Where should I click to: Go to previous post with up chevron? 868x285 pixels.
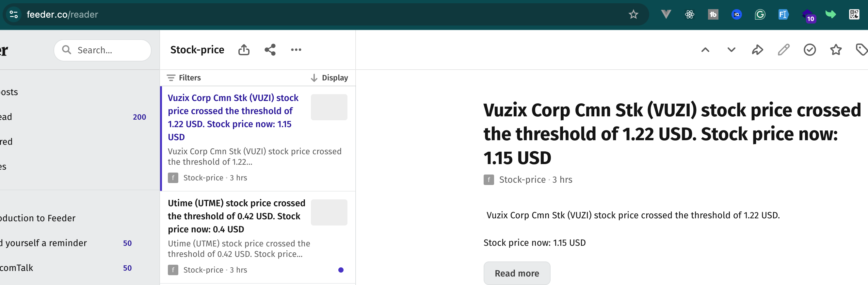pos(705,50)
